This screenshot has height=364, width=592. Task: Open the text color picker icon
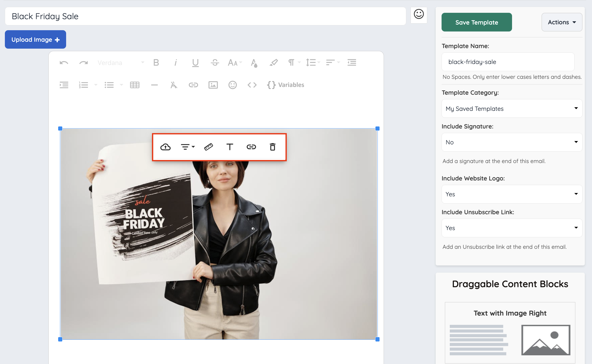point(254,63)
